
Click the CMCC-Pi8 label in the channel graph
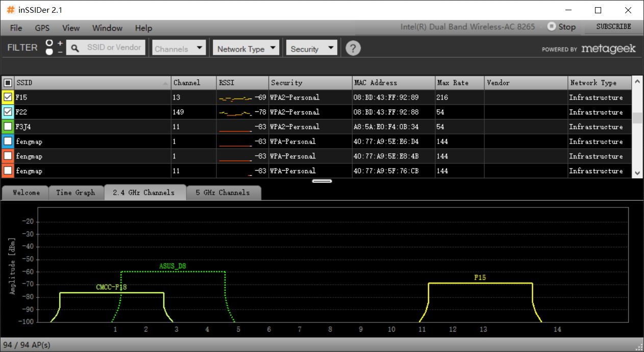point(111,287)
